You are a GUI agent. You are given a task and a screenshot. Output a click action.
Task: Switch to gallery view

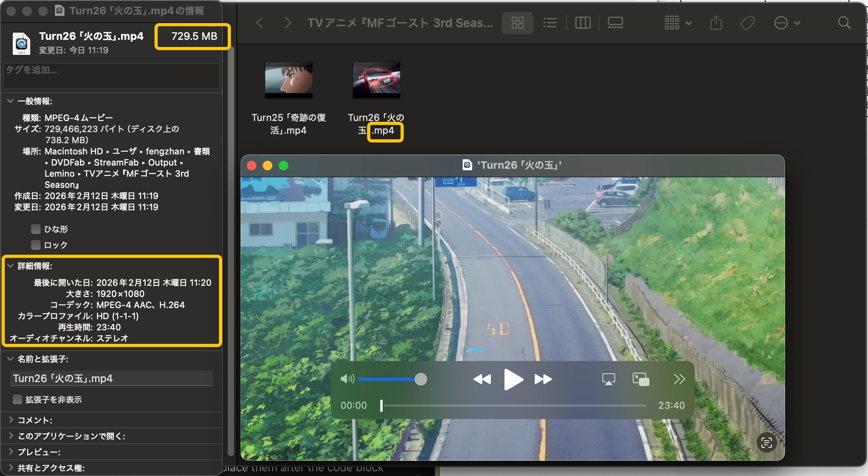[x=615, y=23]
